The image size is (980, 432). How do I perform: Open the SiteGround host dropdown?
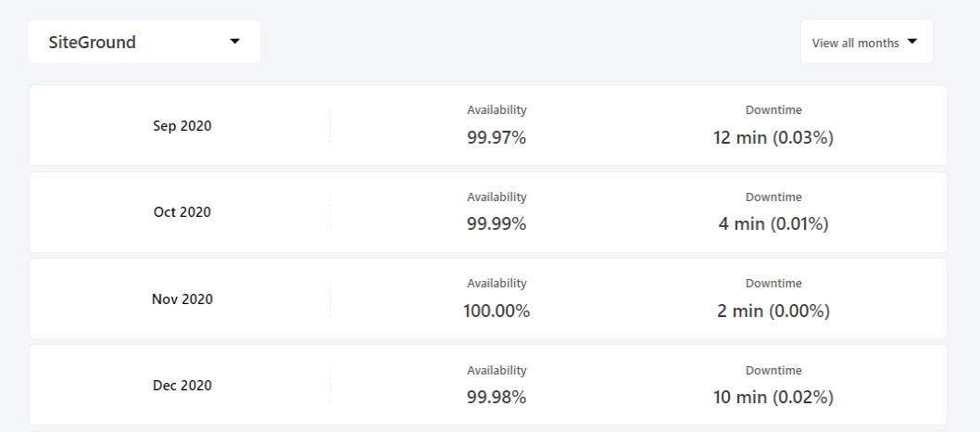tap(144, 42)
